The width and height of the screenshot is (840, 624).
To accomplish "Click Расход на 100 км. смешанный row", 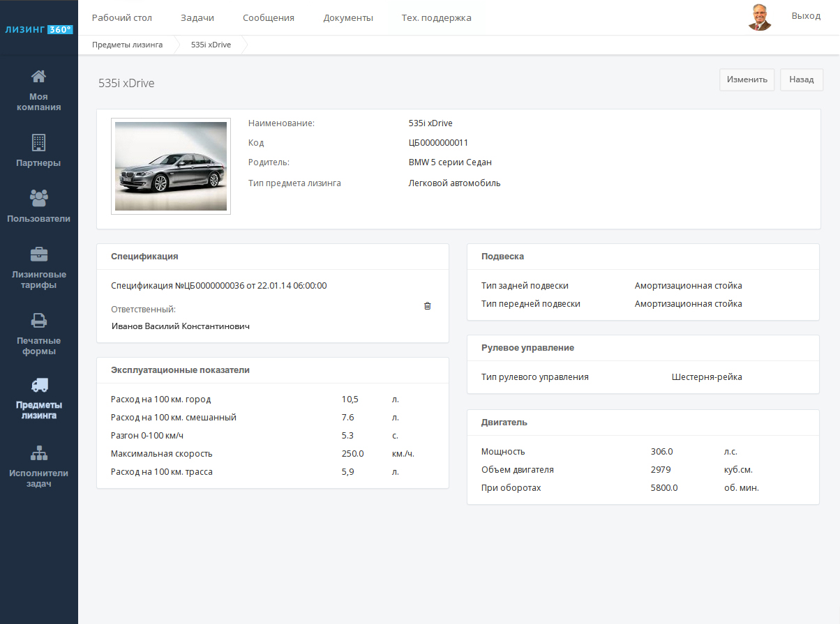I will [x=273, y=418].
